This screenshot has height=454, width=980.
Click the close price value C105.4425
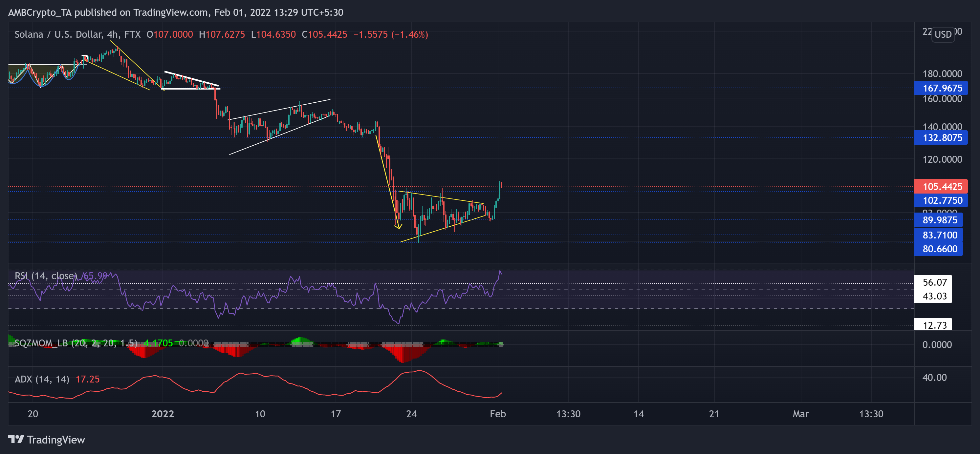[324, 34]
